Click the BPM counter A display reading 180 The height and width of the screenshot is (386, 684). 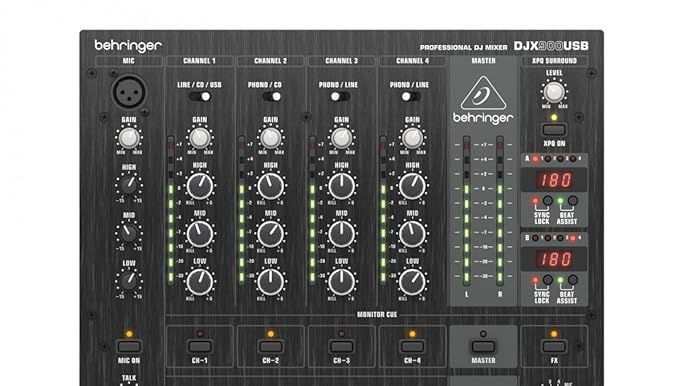[554, 180]
